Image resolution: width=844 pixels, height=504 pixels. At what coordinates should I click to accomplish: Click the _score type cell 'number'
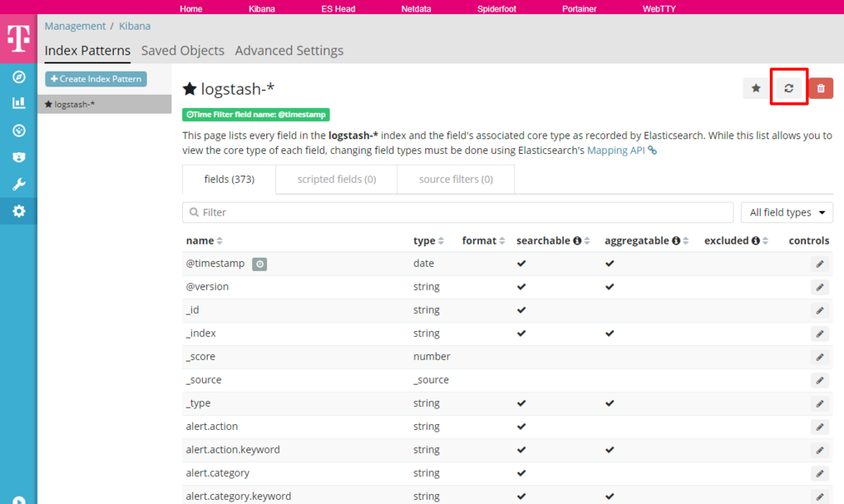point(432,357)
